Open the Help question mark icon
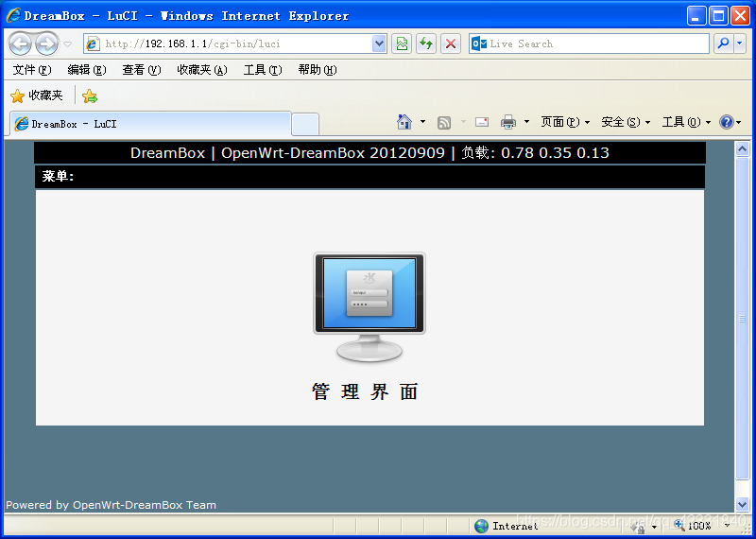The image size is (756, 539). point(727,122)
